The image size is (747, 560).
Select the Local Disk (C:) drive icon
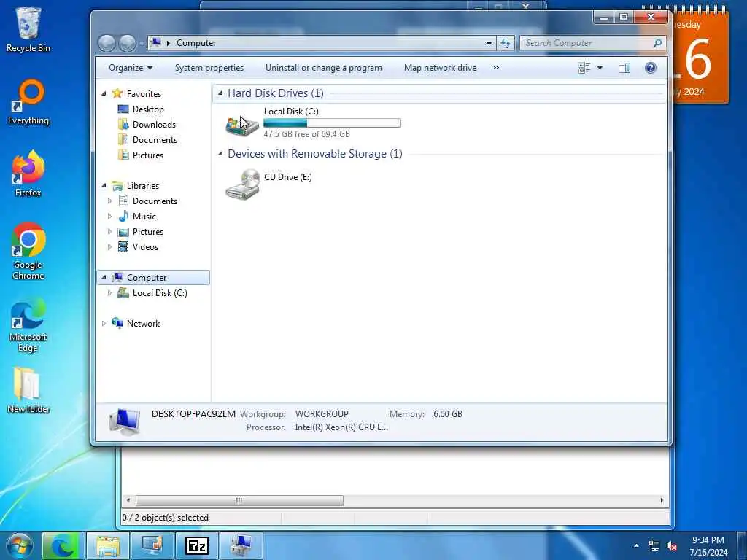pyautogui.click(x=242, y=125)
